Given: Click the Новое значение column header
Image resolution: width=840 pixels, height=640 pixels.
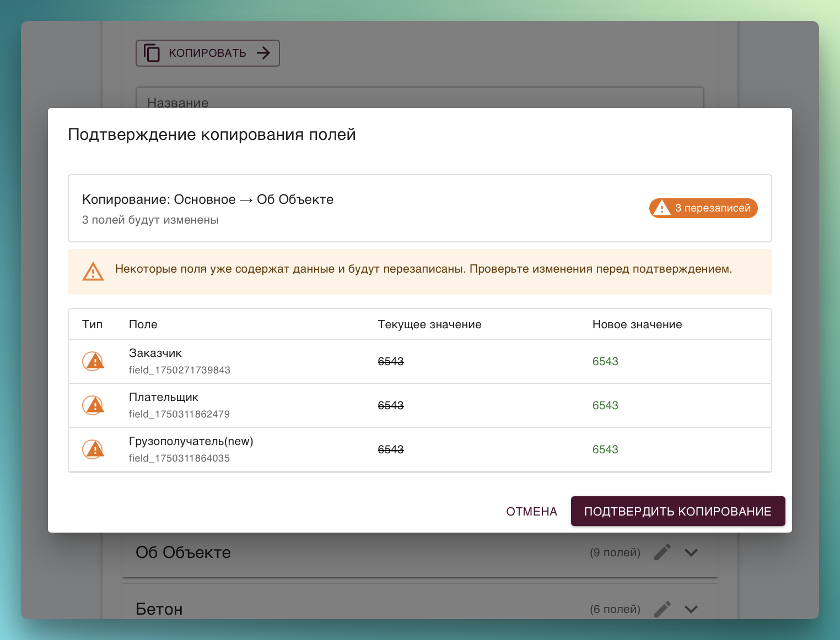Looking at the screenshot, I should point(637,324).
